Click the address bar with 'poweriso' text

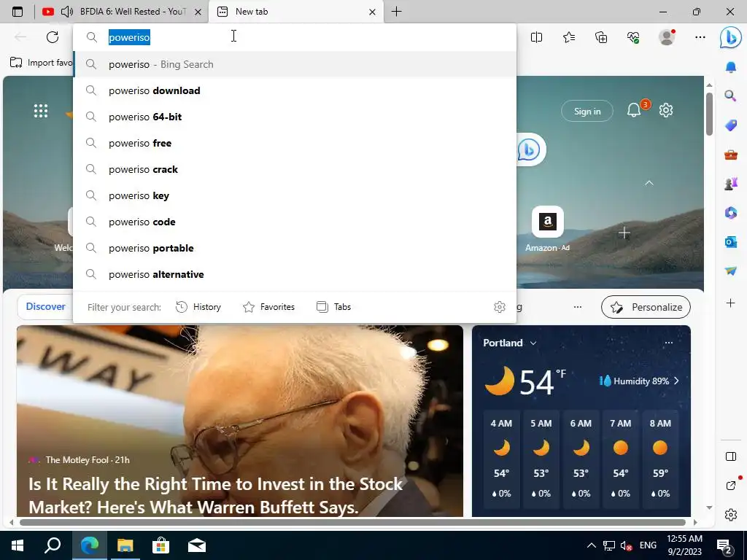[295, 37]
